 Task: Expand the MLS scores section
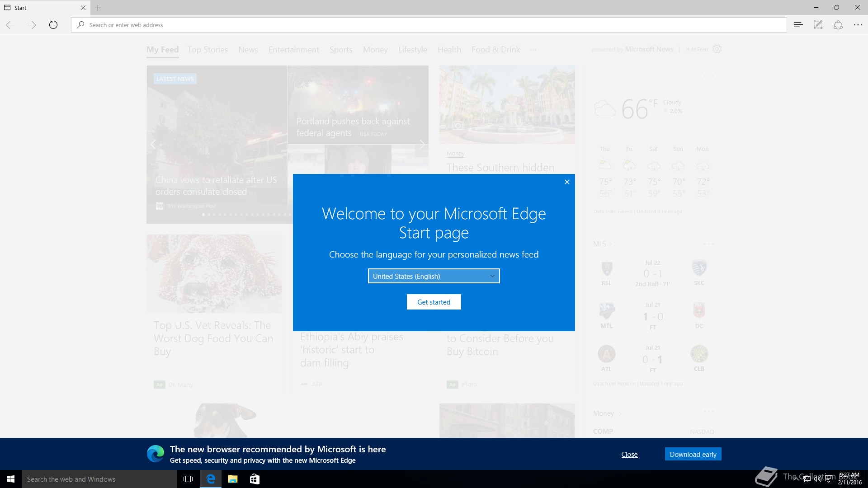point(602,244)
